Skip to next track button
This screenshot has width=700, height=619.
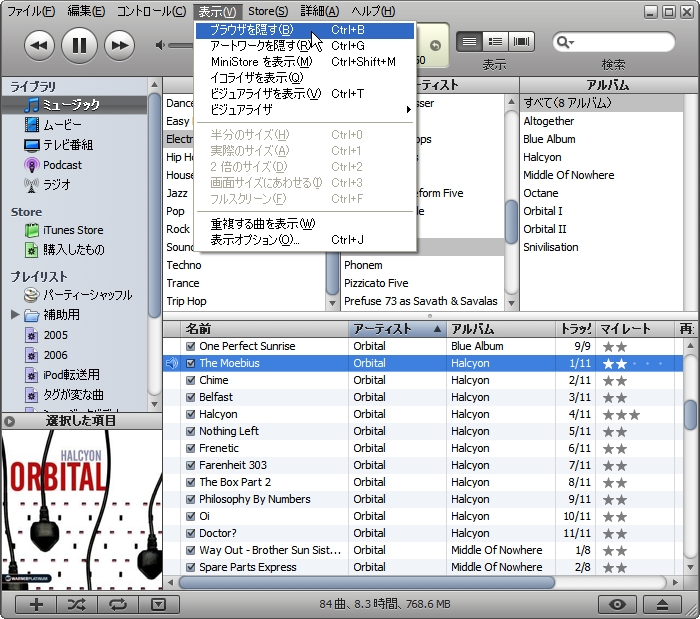(x=119, y=46)
